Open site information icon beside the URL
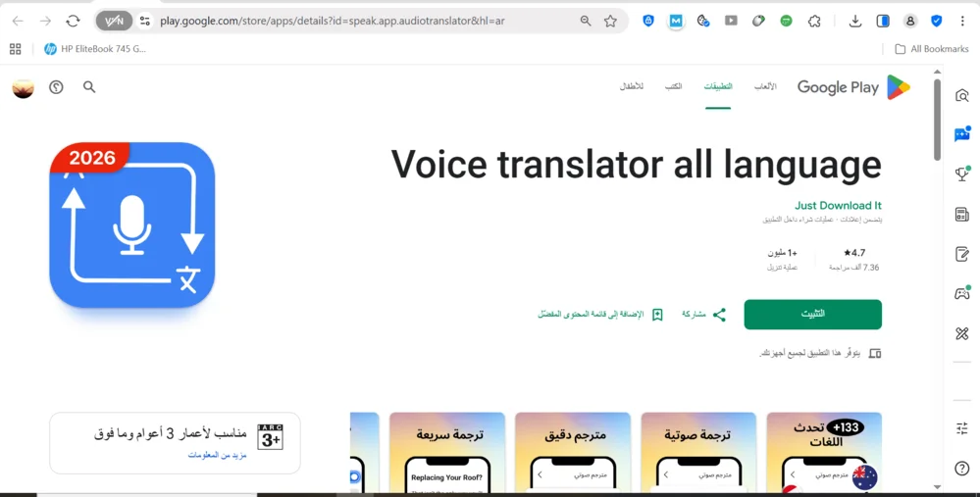 point(145,21)
